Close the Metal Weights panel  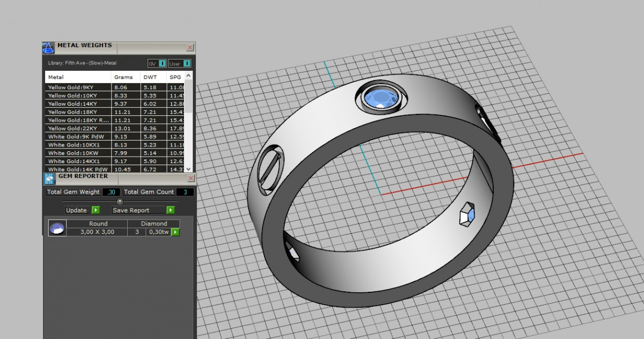click(x=190, y=47)
